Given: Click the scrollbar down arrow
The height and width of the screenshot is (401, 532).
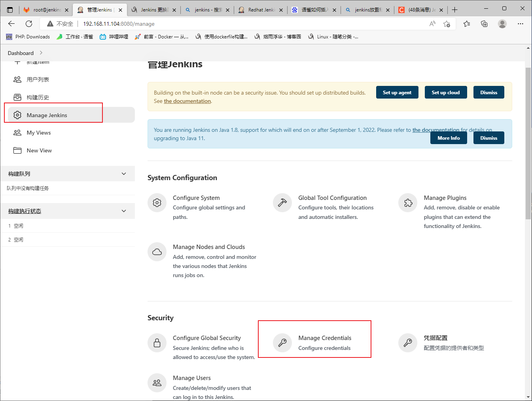Looking at the screenshot, I should coord(528,397).
